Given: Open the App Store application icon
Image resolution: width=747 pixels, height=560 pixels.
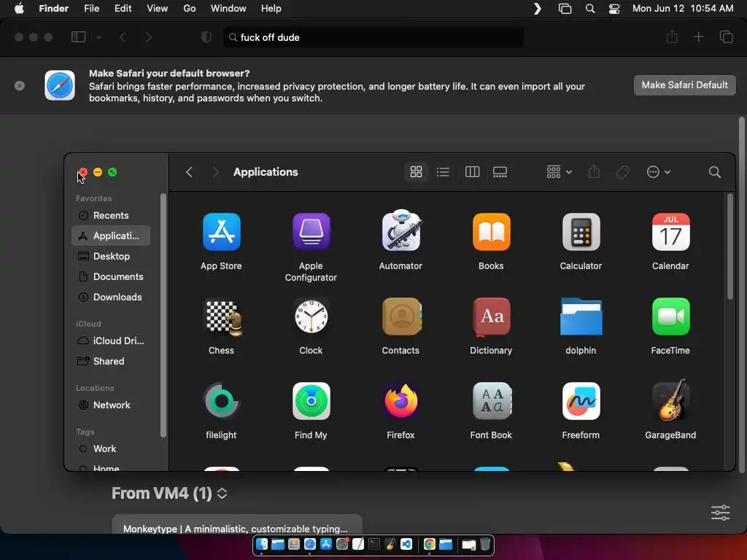Looking at the screenshot, I should tap(222, 232).
